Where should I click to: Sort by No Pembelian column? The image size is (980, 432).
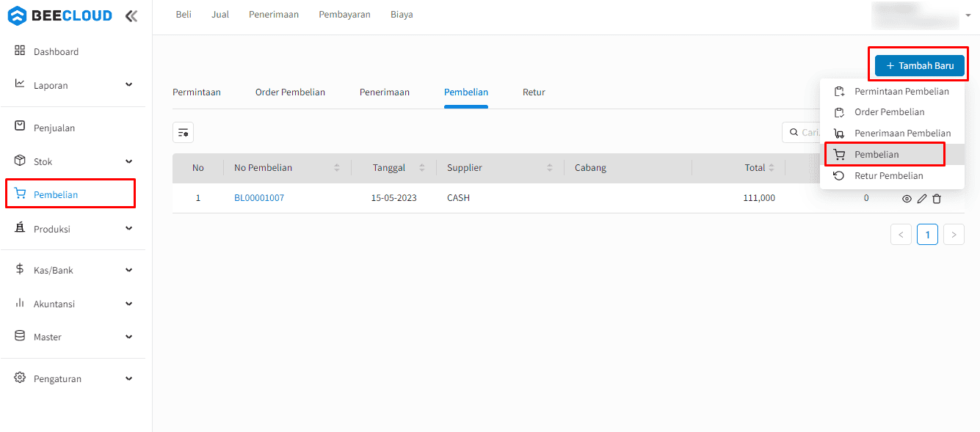pyautogui.click(x=337, y=168)
